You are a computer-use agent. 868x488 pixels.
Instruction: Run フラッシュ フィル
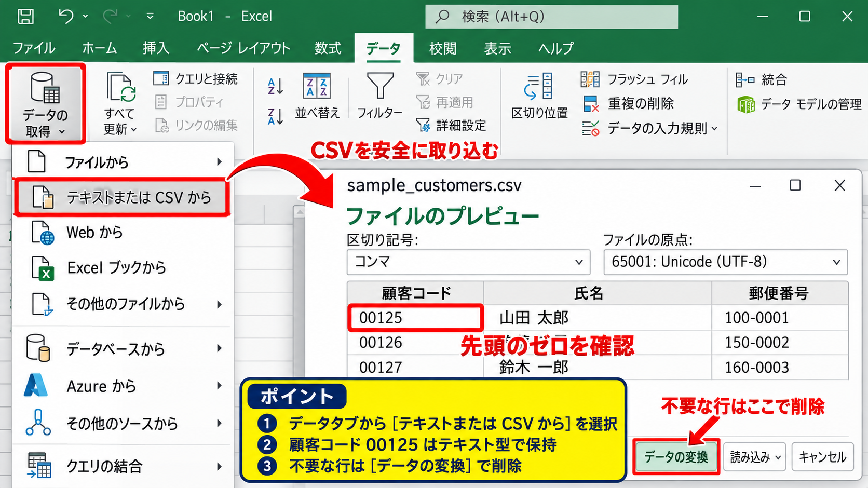(634, 79)
